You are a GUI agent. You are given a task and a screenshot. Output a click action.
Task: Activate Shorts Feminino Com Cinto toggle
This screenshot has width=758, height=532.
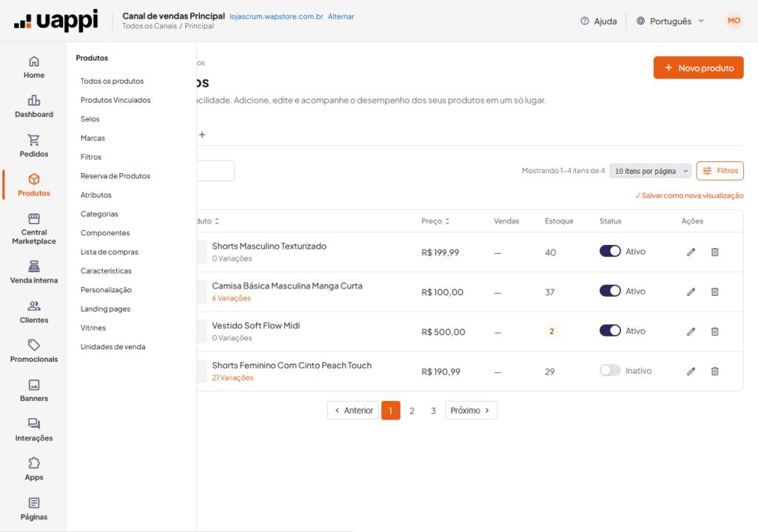(x=610, y=371)
